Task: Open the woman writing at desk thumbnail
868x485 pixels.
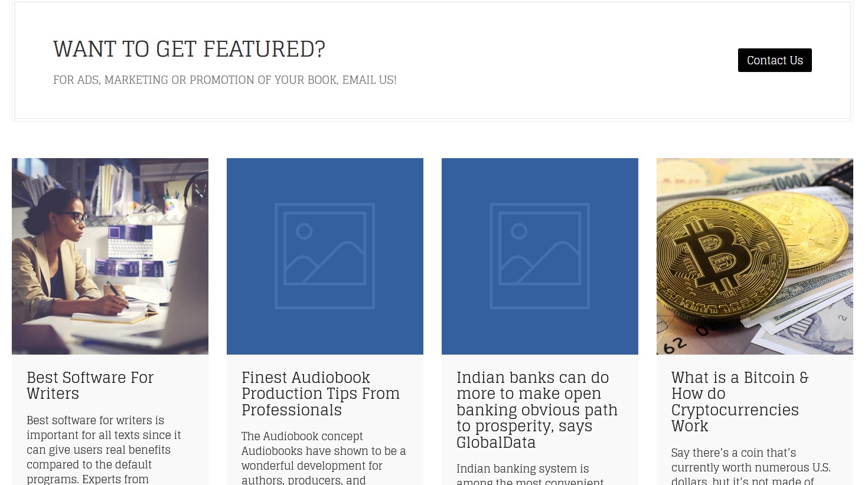Action: tap(110, 256)
